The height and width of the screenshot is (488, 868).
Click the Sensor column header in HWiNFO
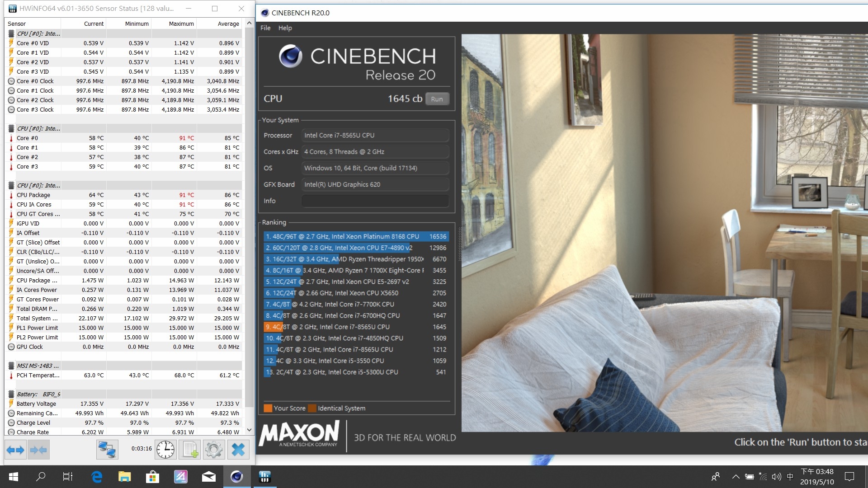tap(33, 23)
